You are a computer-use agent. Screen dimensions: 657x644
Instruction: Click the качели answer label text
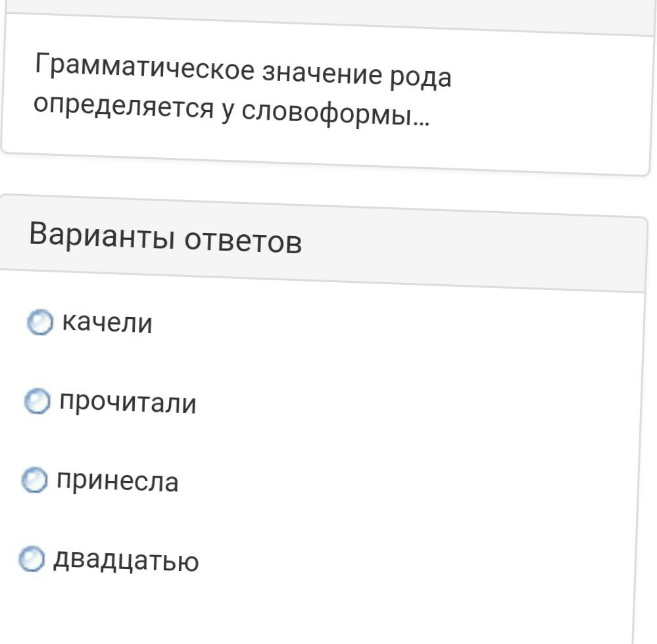(107, 323)
